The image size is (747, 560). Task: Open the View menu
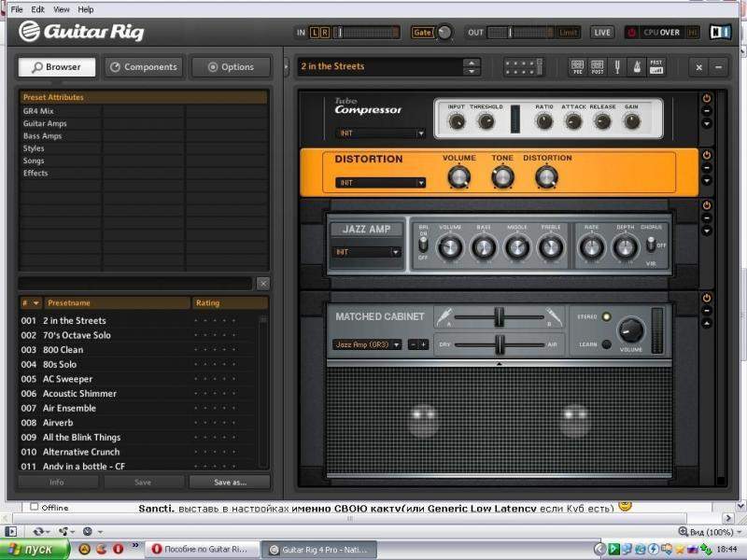click(61, 9)
